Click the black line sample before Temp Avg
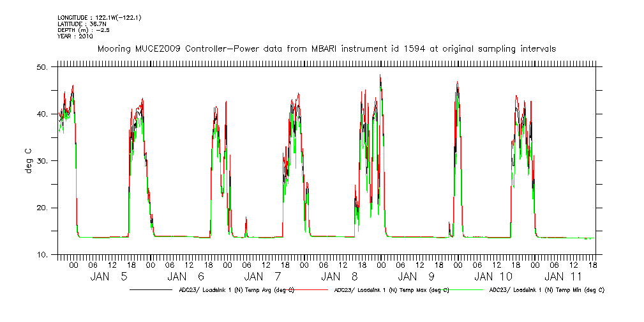 [x=153, y=289]
